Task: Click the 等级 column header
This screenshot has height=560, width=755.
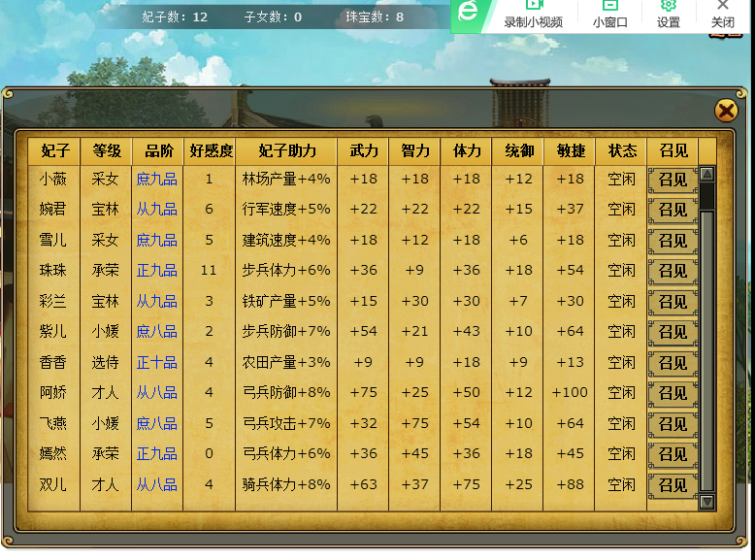Action: pyautogui.click(x=107, y=151)
